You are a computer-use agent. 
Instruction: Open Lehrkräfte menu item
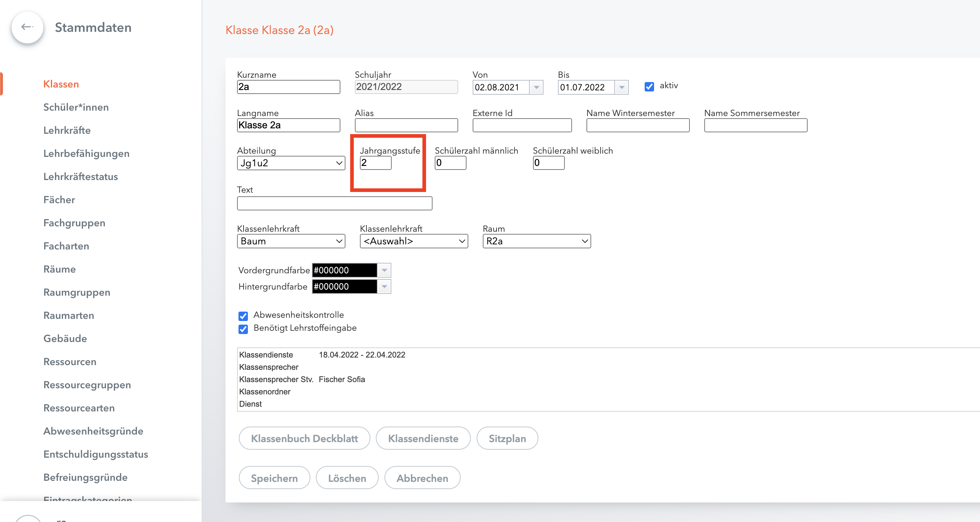click(x=66, y=130)
